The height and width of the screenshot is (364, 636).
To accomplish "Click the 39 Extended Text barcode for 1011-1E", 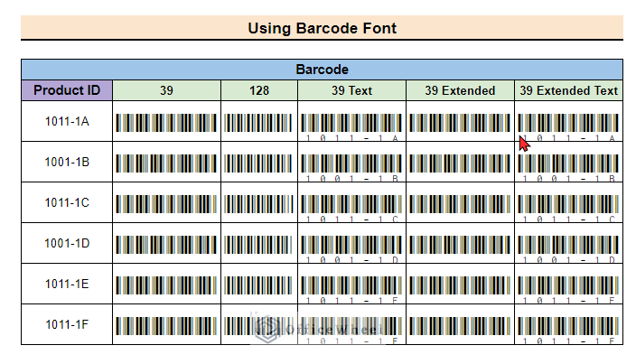I will coord(568,289).
